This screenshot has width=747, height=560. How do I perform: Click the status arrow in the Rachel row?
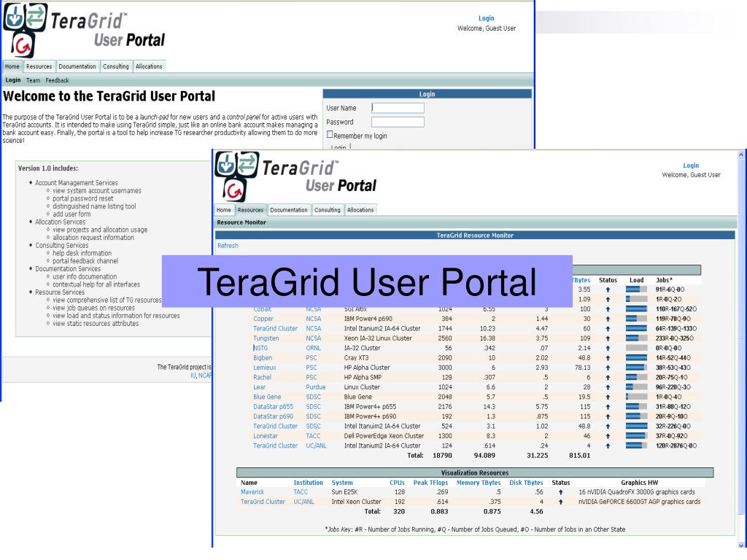point(608,378)
